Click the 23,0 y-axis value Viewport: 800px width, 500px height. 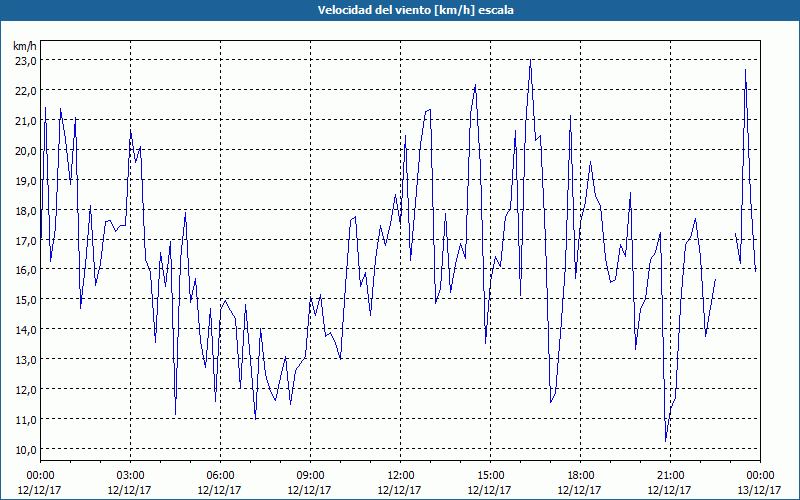[x=25, y=61]
